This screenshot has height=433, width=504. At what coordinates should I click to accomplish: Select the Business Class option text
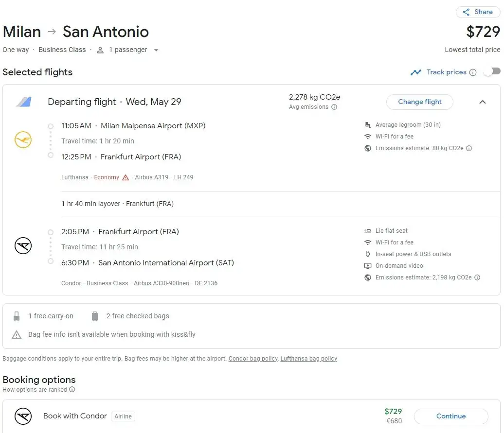(x=62, y=50)
